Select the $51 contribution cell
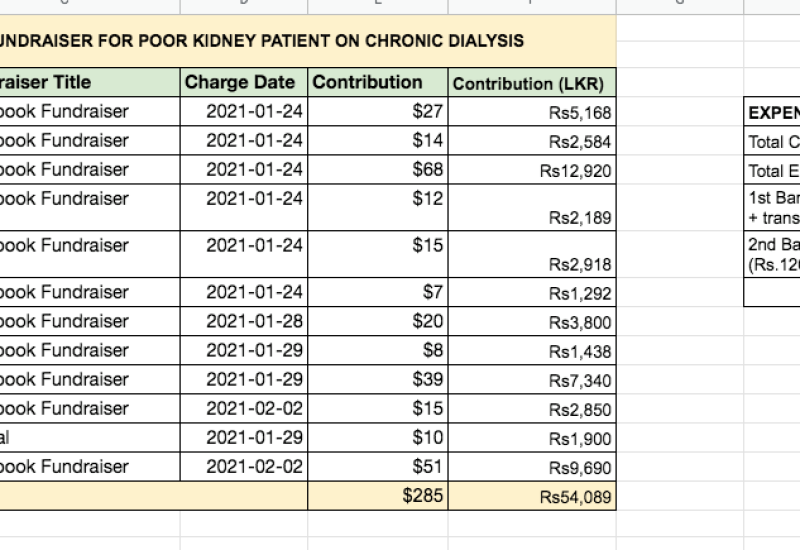The height and width of the screenshot is (550, 800). click(x=377, y=466)
